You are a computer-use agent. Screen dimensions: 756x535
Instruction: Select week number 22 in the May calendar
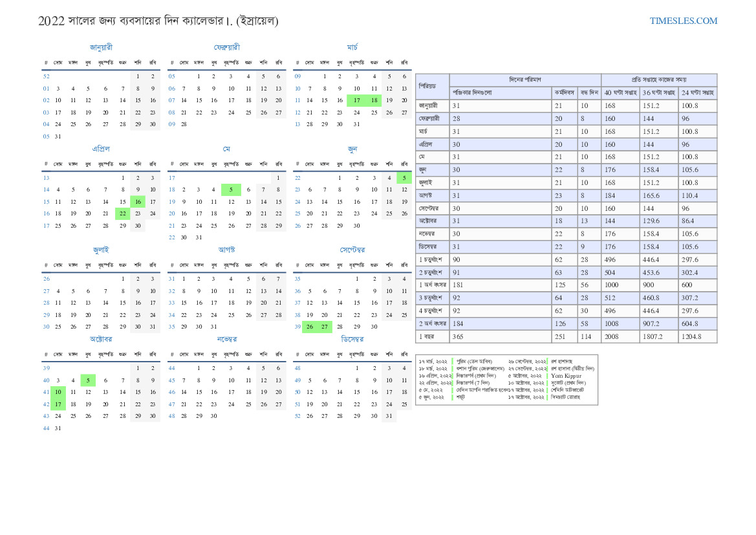tap(171, 237)
